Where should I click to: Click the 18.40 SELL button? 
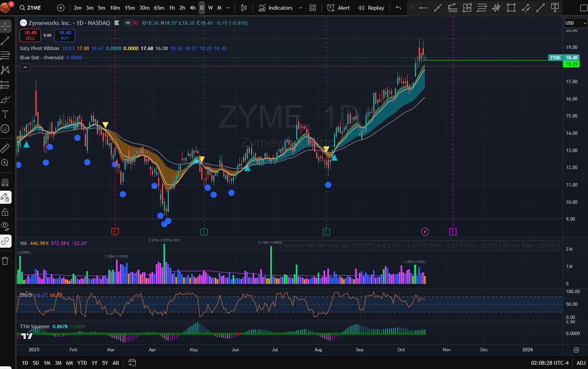point(30,35)
